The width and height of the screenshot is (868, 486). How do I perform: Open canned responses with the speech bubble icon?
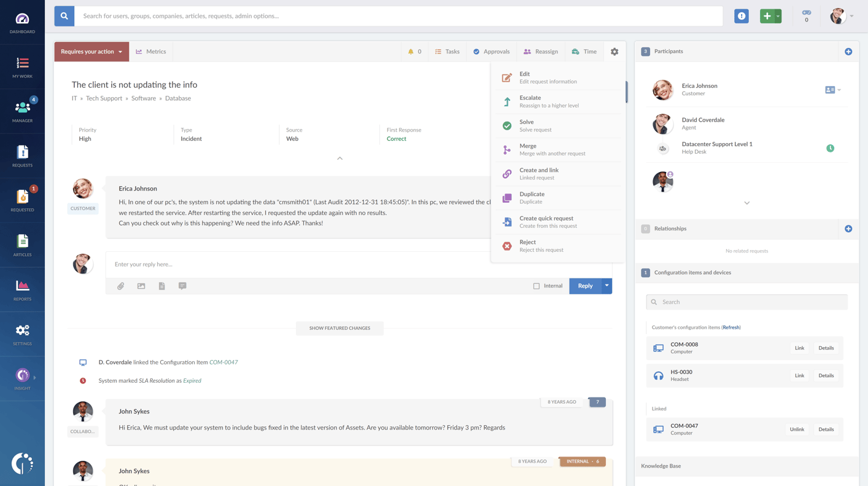[x=182, y=286]
